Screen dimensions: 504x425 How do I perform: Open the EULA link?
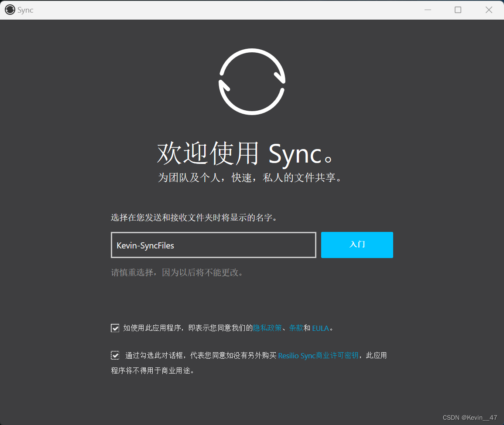click(320, 328)
